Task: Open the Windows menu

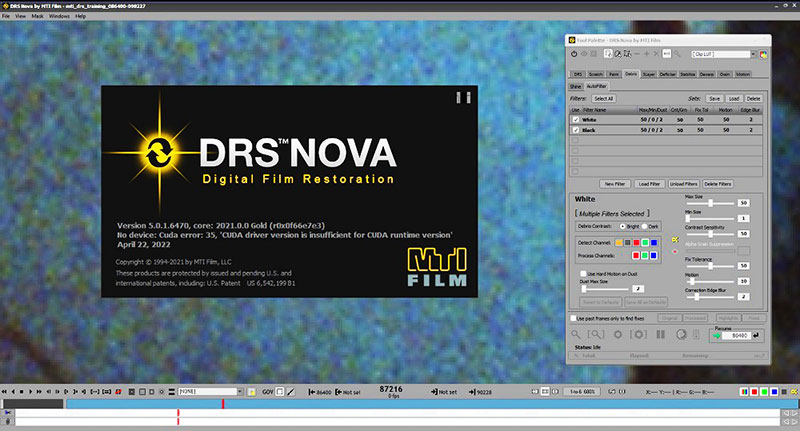Action: pos(59,16)
